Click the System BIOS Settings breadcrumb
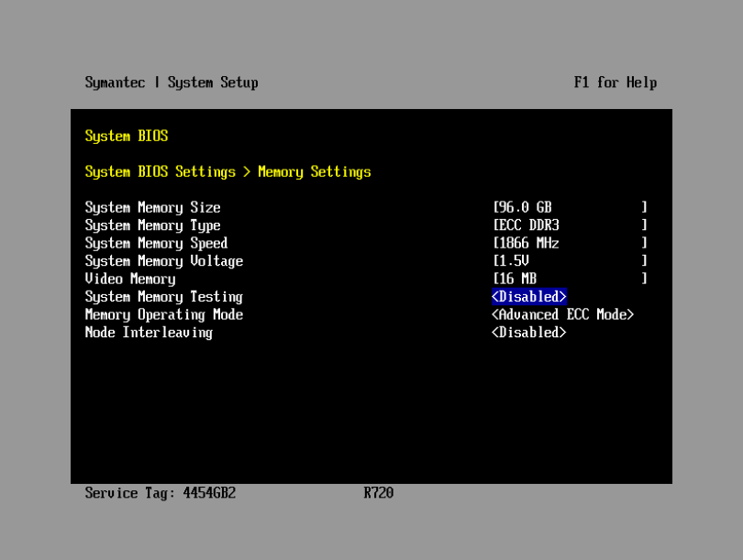The height and width of the screenshot is (560, 743). (x=160, y=171)
